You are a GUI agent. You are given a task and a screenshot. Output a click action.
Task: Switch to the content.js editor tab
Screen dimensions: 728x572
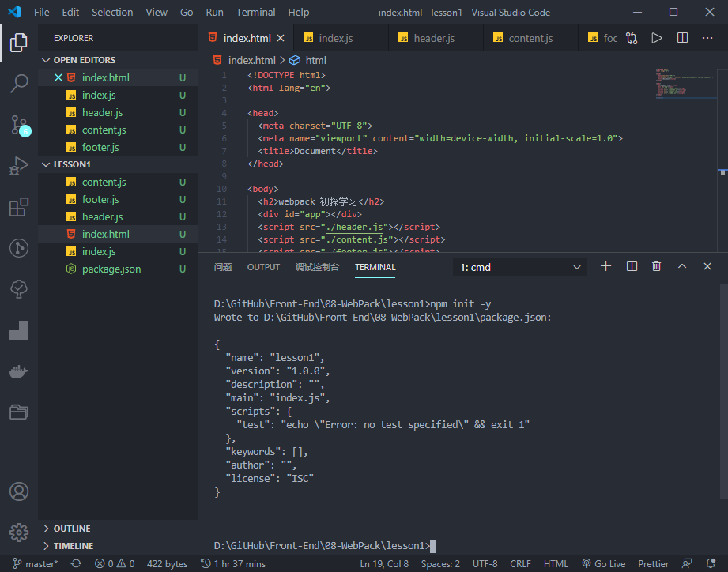point(530,38)
